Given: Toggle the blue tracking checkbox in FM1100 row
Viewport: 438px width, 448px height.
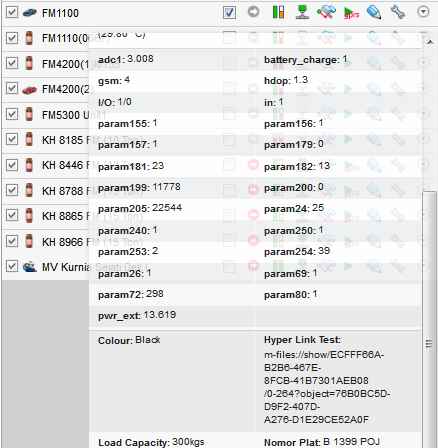Looking at the screenshot, I should click(229, 13).
